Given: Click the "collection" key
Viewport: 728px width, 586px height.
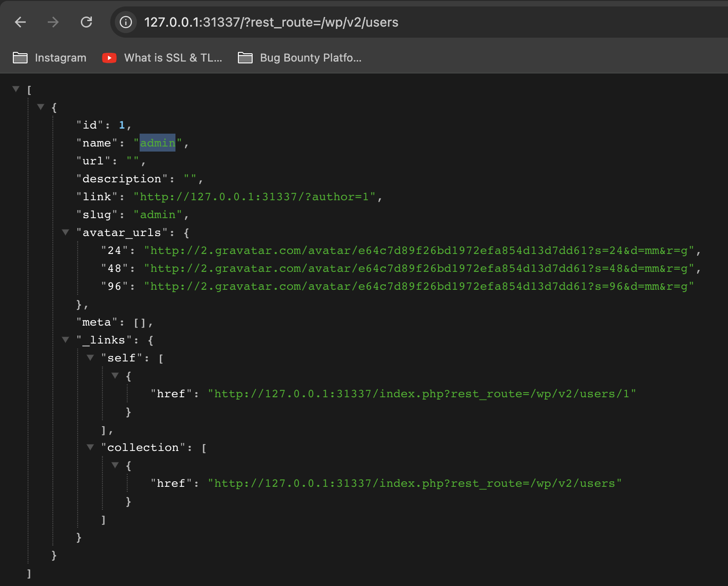Looking at the screenshot, I should [x=143, y=447].
